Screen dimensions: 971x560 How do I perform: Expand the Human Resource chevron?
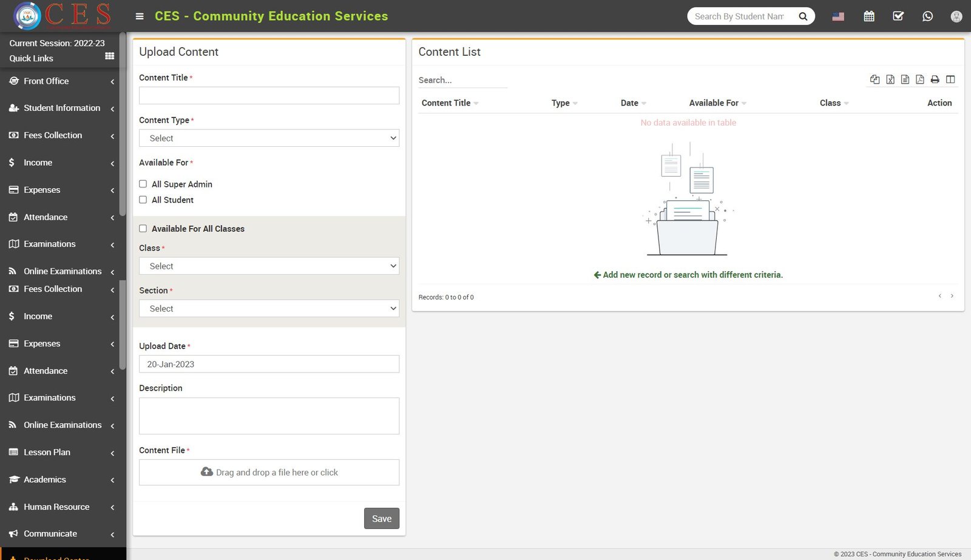click(112, 508)
